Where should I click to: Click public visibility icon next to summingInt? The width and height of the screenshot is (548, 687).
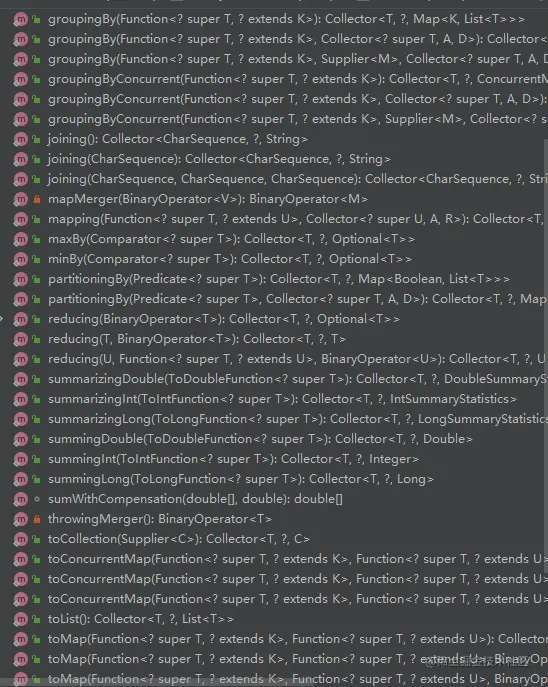pos(37,459)
